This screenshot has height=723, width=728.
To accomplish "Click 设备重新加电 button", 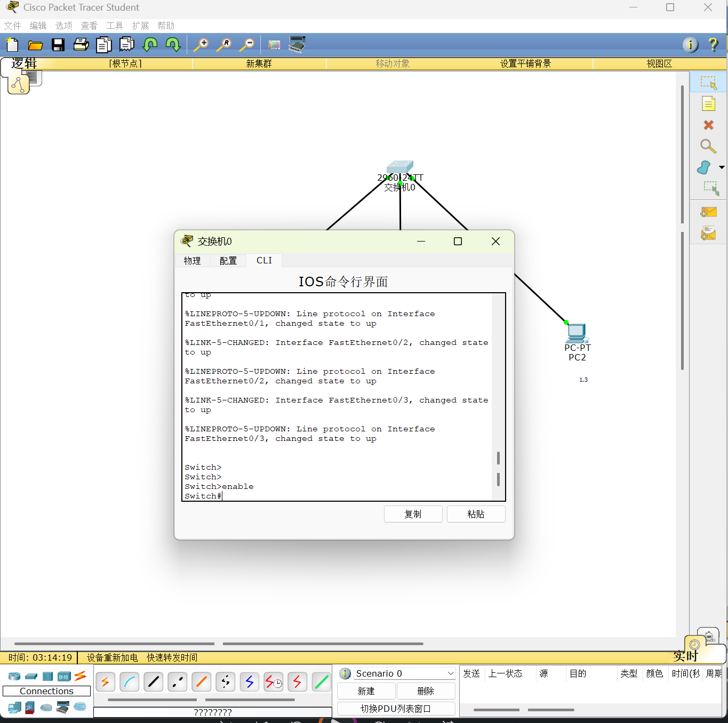I will 113,657.
